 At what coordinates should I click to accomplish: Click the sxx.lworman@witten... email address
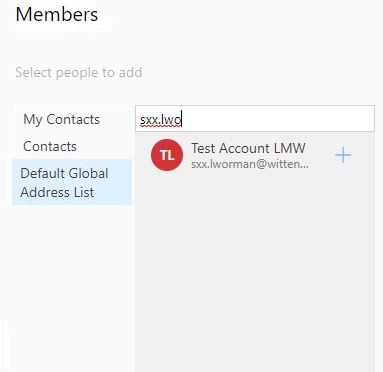(x=250, y=164)
